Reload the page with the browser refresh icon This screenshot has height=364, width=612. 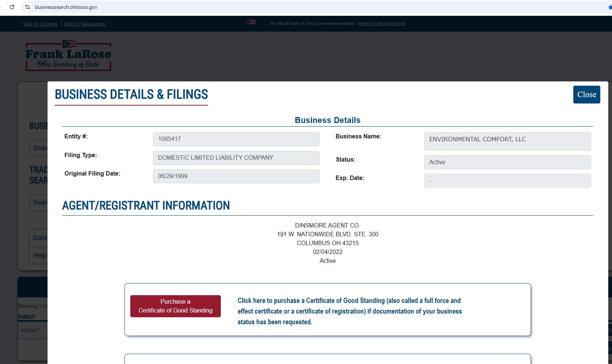(x=12, y=7)
